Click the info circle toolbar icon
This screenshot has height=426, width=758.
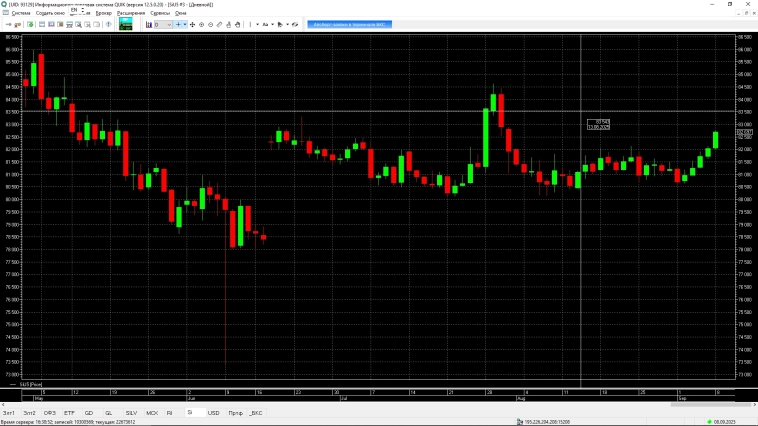coord(109,24)
